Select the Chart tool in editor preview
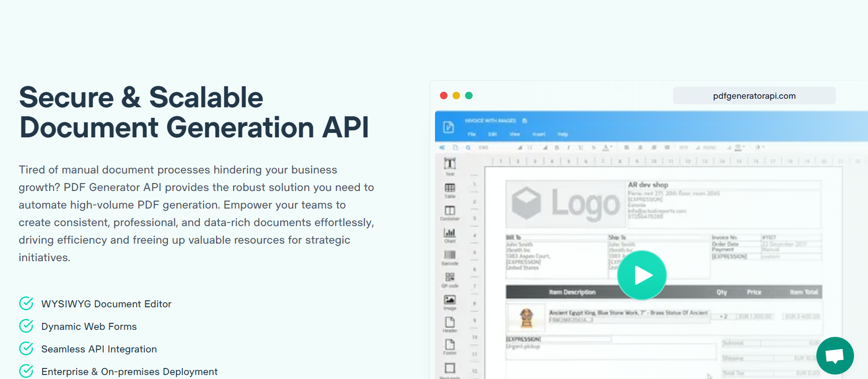868x379 pixels. point(450,235)
